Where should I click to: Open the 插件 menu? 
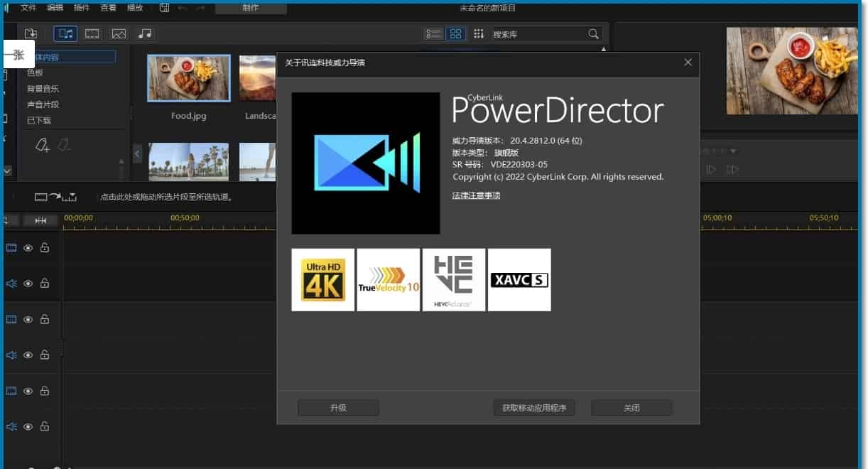click(x=82, y=8)
